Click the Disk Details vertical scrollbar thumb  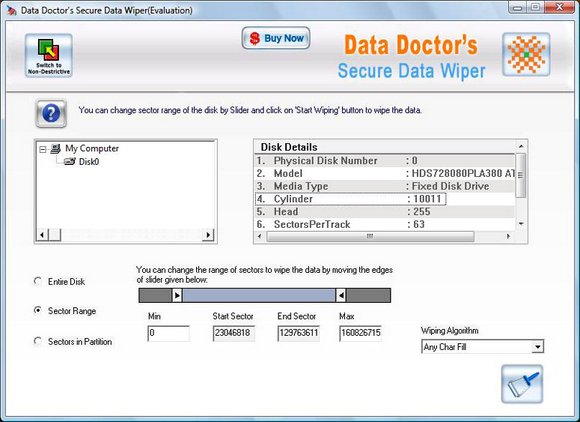point(521,175)
